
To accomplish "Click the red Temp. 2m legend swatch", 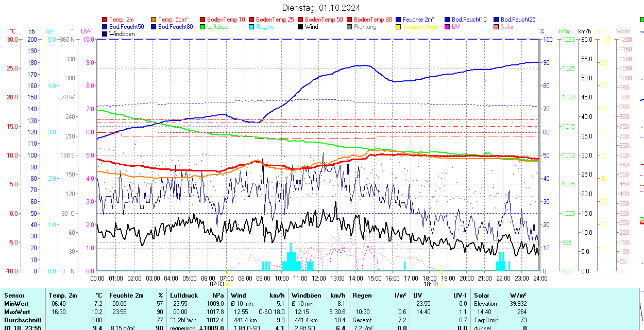I will 105,20.
